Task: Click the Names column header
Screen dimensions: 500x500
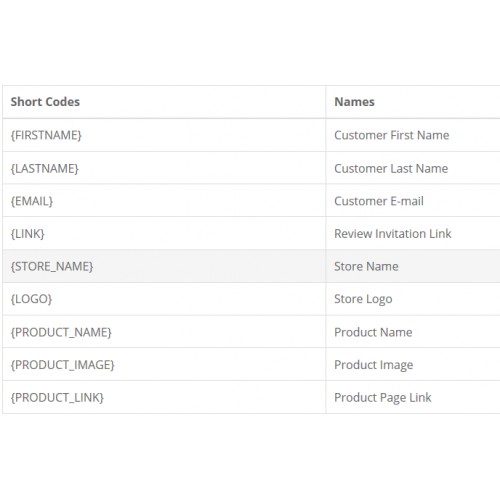Action: [354, 102]
